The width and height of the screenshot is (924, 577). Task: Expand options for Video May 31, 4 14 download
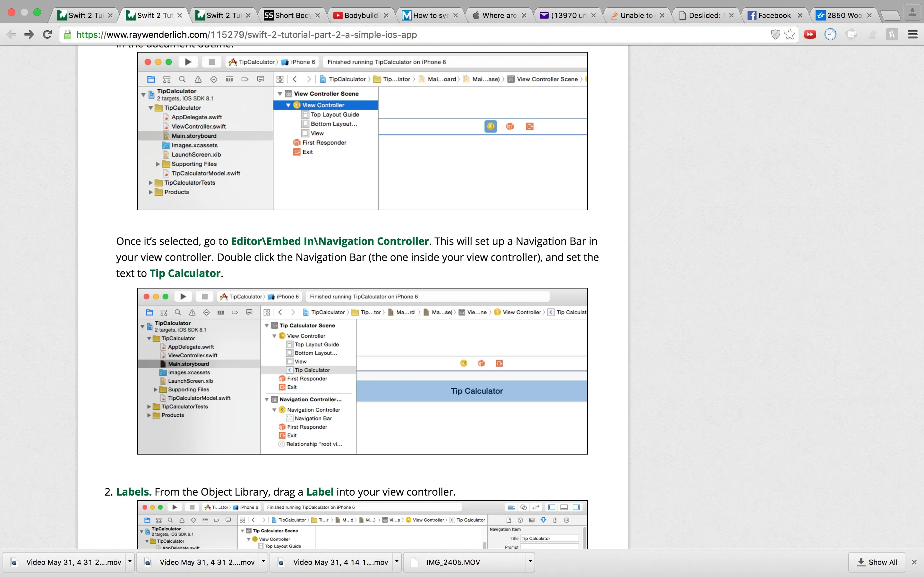396,561
